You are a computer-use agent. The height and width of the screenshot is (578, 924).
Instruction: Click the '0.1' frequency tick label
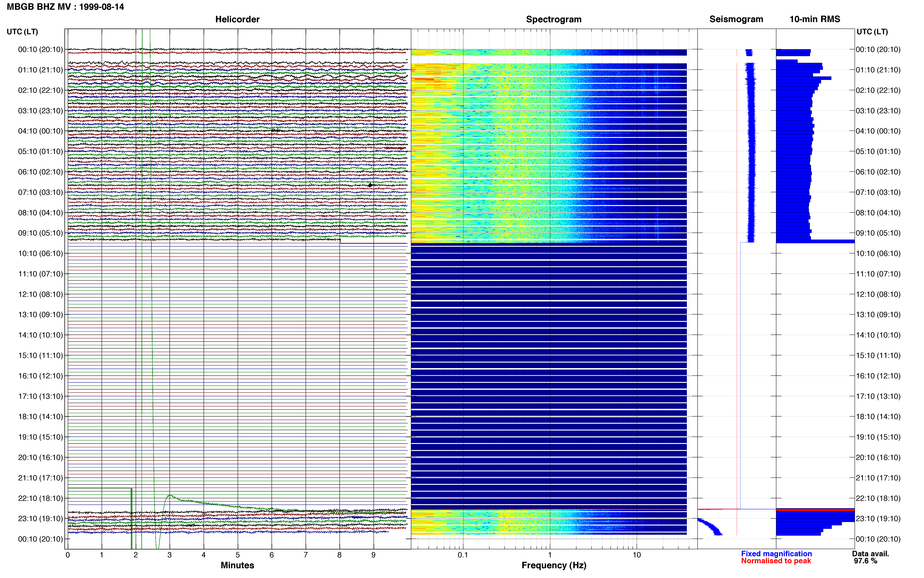coord(463,555)
